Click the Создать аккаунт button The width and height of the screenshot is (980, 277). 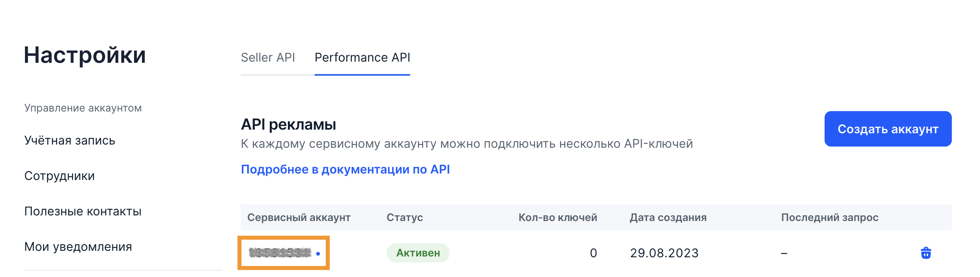(x=888, y=129)
